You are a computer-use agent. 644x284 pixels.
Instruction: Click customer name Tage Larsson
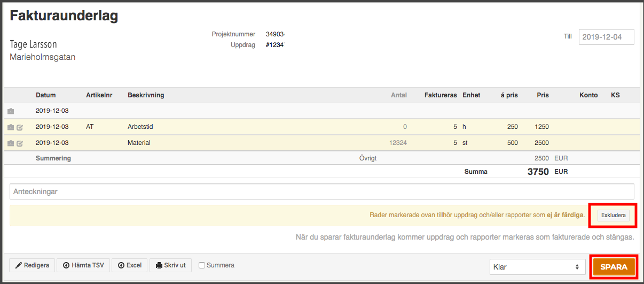coord(33,44)
